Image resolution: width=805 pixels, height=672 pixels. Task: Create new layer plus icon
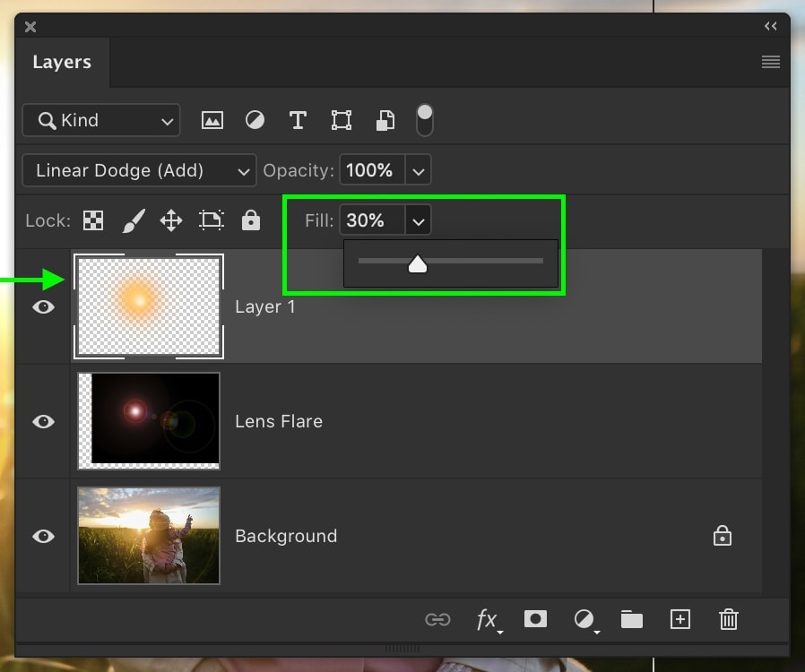pos(679,619)
